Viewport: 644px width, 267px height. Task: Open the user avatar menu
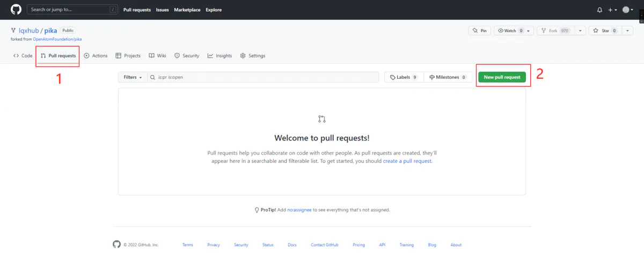pyautogui.click(x=628, y=10)
